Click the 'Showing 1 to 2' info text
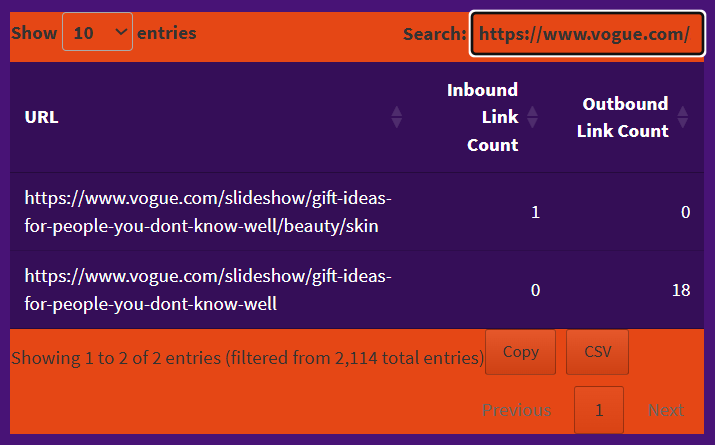This screenshot has width=715, height=445. pos(247,357)
